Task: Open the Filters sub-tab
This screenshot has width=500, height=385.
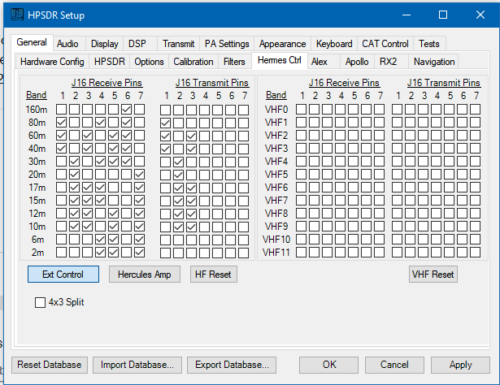Action: pos(234,62)
